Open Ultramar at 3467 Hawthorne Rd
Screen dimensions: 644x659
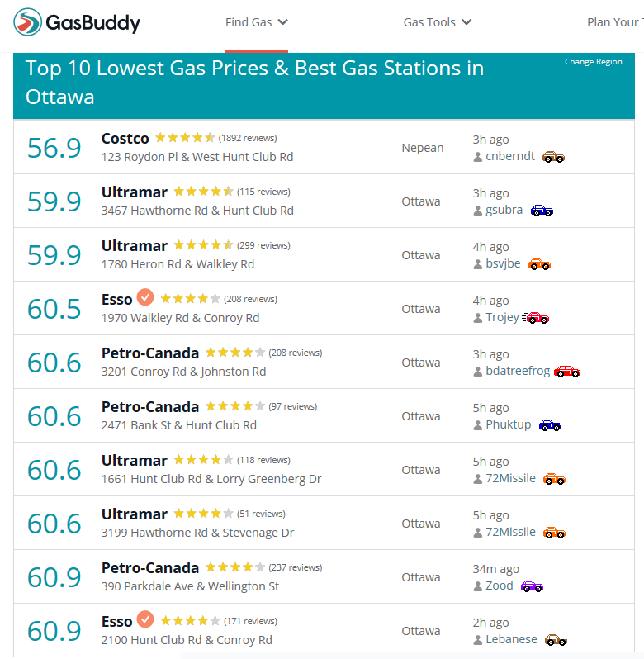[x=135, y=192]
